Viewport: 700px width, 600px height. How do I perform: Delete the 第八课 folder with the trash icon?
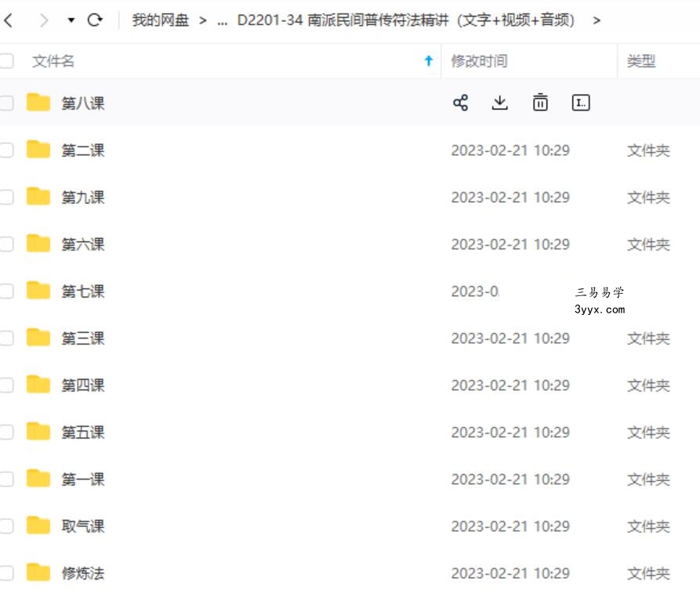(x=540, y=103)
